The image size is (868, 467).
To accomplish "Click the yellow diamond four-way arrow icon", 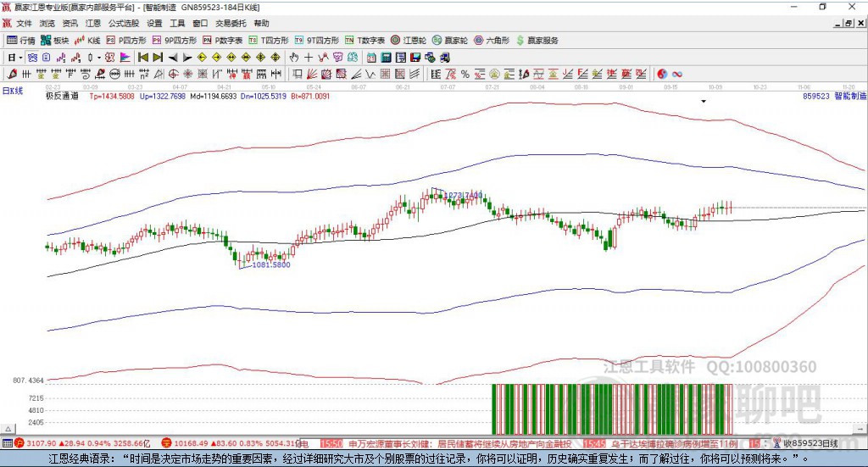I will click(x=261, y=58).
